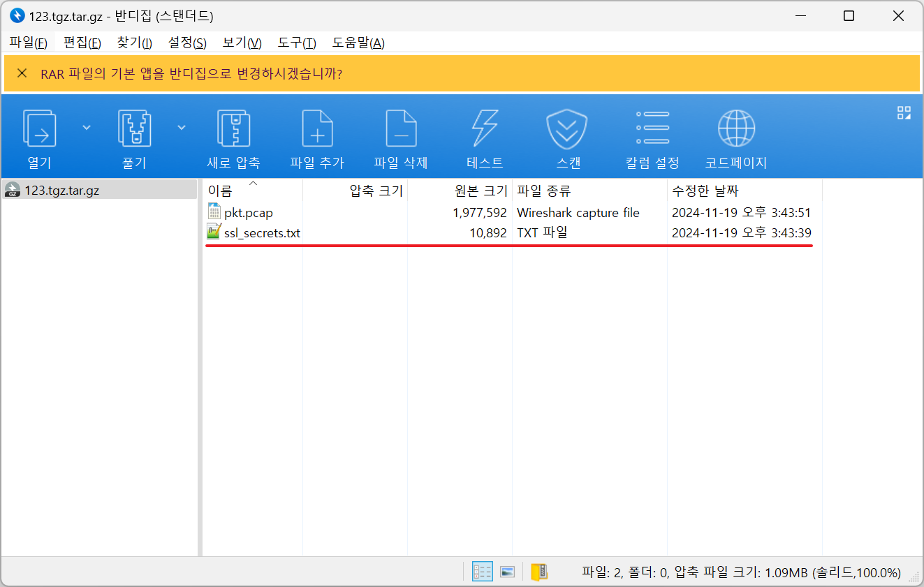Select 123.tgz.tar.gz in the tree panel
This screenshot has height=587, width=924.
[100, 190]
